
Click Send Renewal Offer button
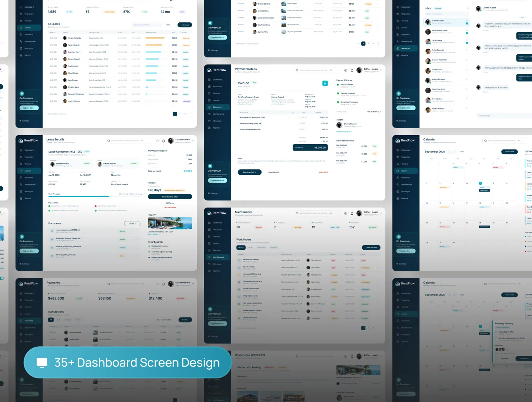pyautogui.click(x=170, y=197)
